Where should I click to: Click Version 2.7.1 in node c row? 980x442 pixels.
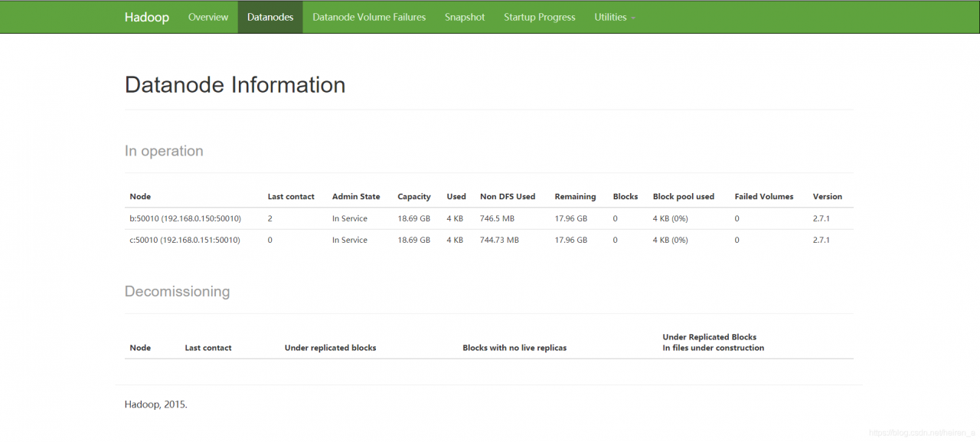click(822, 240)
